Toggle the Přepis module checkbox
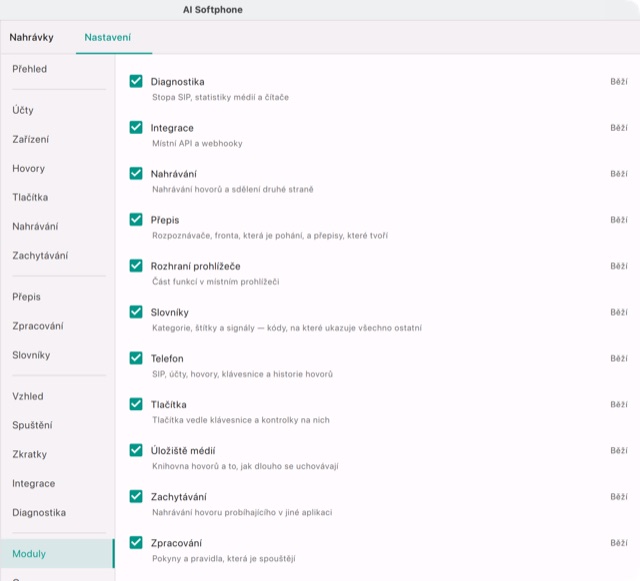 (136, 220)
